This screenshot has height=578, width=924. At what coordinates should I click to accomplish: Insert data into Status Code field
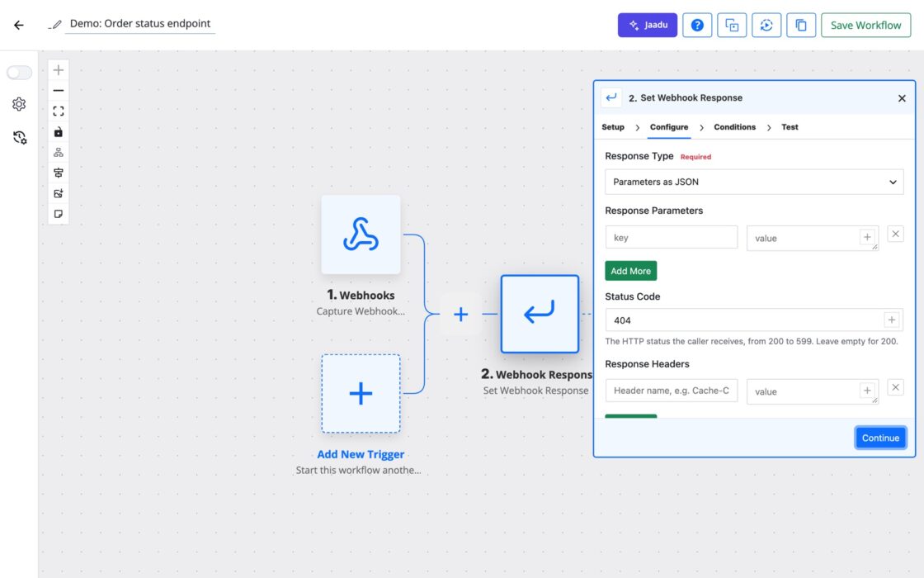pos(892,320)
